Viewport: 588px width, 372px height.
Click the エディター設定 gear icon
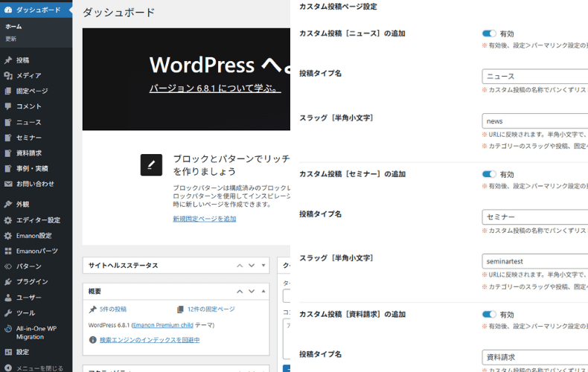[x=8, y=220]
